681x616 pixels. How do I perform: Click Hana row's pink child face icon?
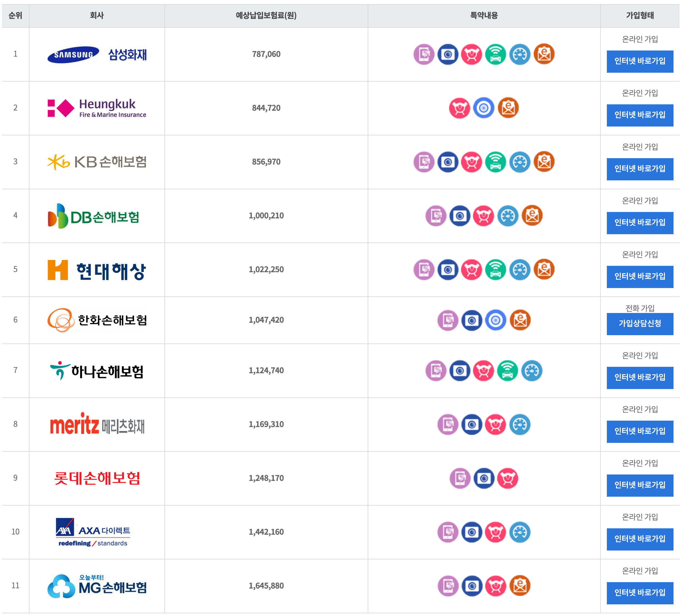(x=483, y=371)
